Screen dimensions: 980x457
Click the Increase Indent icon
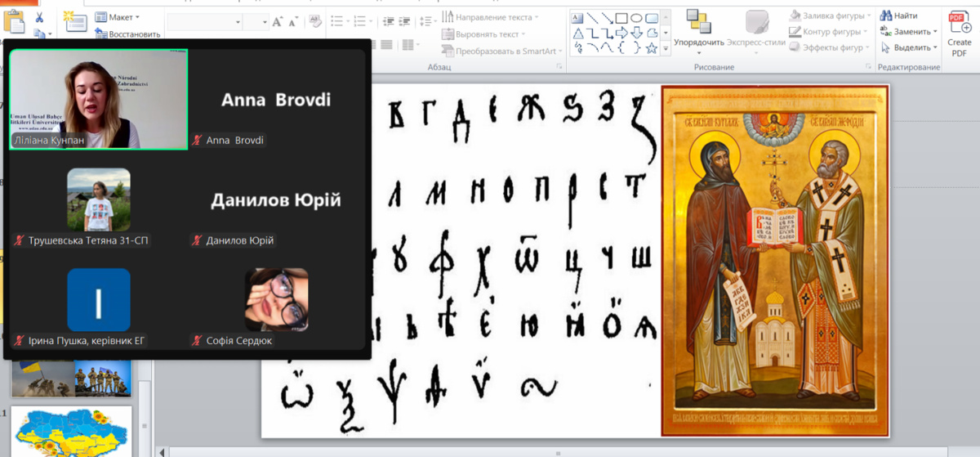pyautogui.click(x=404, y=20)
